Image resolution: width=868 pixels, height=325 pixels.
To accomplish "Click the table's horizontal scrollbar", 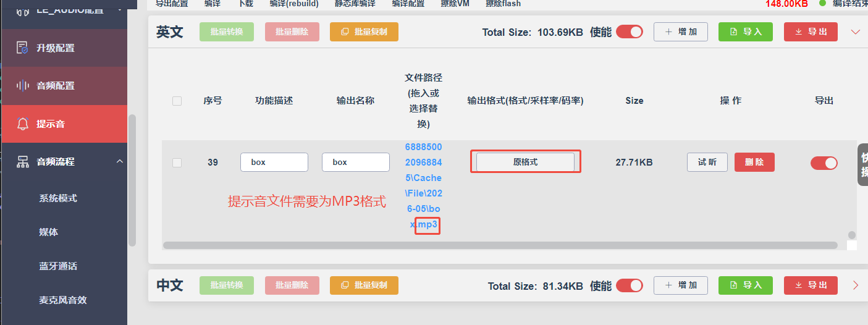I will 500,245.
